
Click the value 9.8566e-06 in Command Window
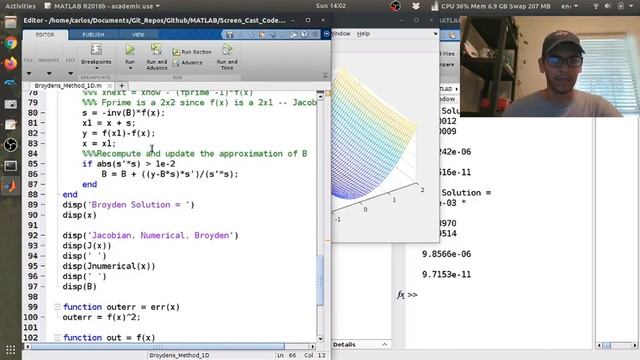[x=447, y=254]
